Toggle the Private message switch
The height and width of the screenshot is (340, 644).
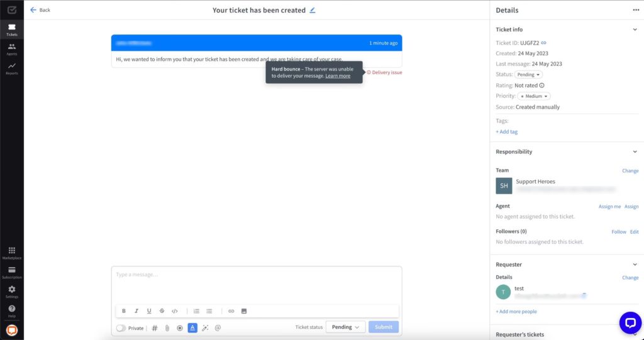121,327
